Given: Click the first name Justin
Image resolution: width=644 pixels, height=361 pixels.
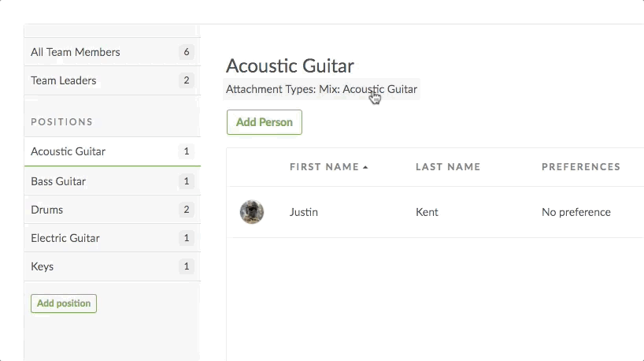Looking at the screenshot, I should 304,212.
